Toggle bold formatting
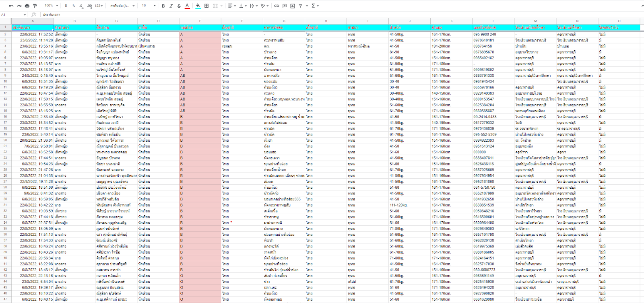This screenshot has height=303, width=644. tap(163, 6)
